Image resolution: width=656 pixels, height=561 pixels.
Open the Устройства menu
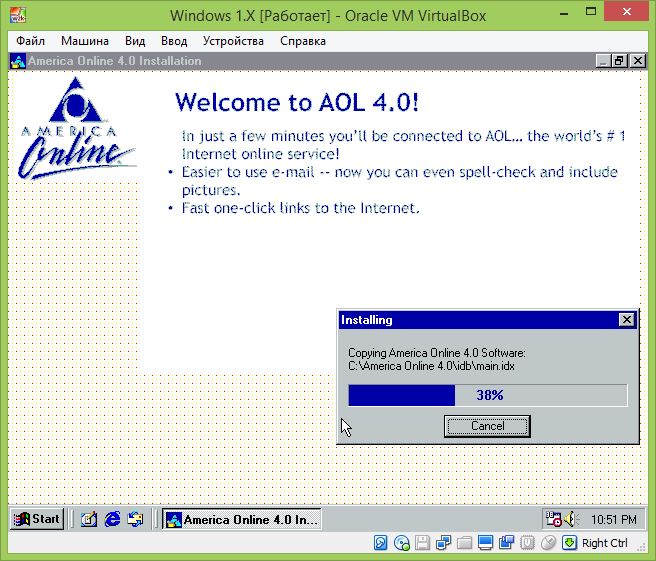pos(233,41)
